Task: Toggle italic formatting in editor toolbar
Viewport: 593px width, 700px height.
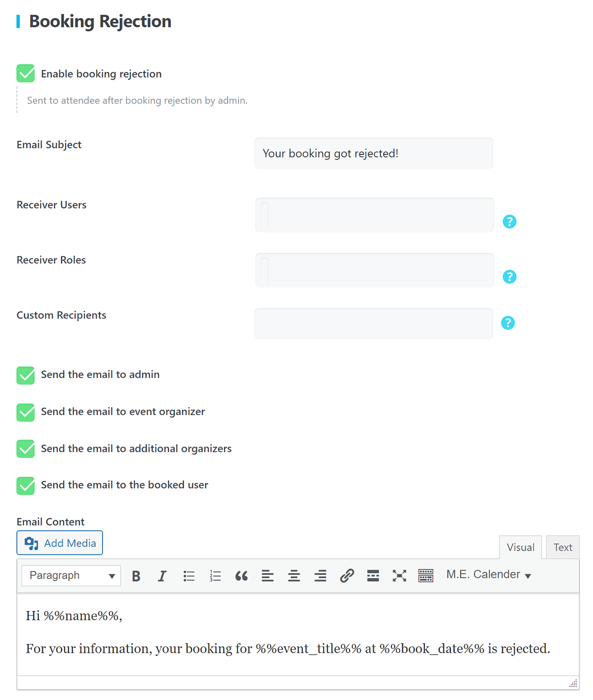Action: click(x=162, y=576)
